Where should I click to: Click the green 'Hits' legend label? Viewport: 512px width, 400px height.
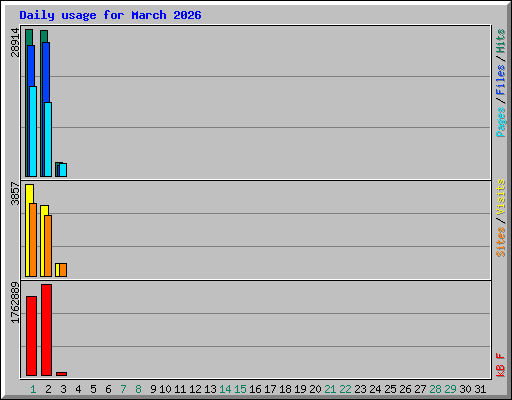[501, 41]
